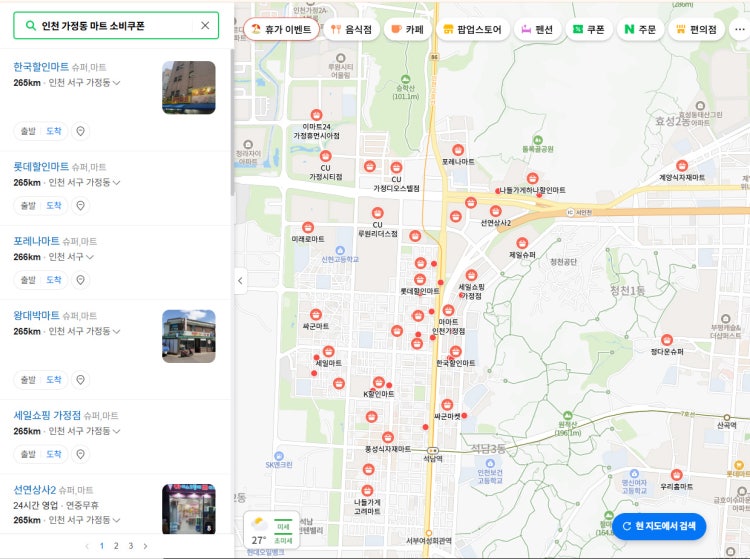Image resolution: width=750 pixels, height=559 pixels.
Task: Select 제일슈퍼 map marker
Action: pyautogui.click(x=522, y=243)
